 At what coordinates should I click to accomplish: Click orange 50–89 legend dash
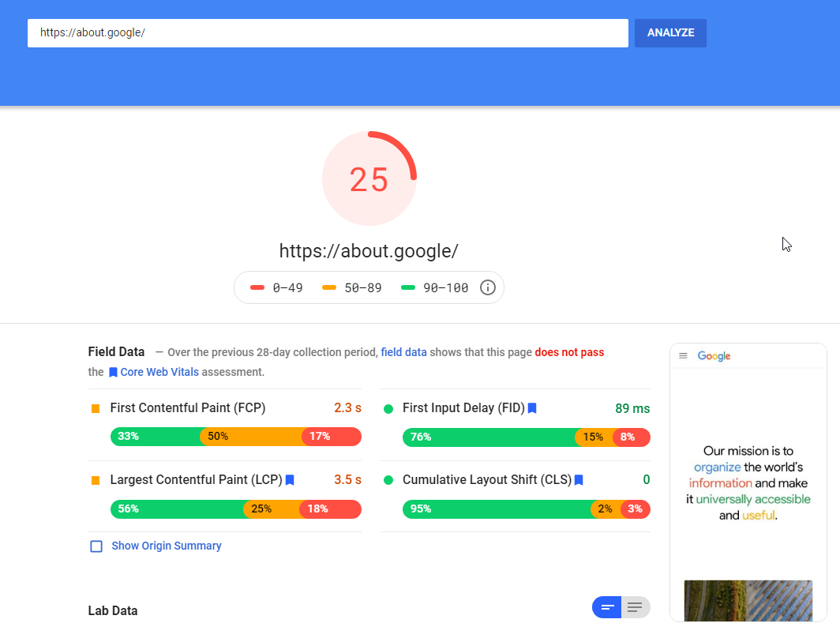click(329, 287)
